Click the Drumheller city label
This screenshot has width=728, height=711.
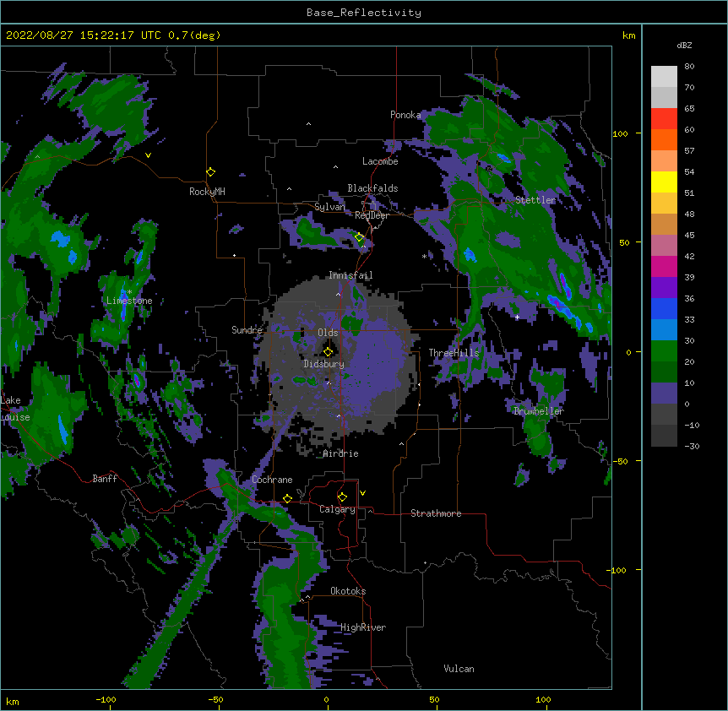pyautogui.click(x=539, y=411)
